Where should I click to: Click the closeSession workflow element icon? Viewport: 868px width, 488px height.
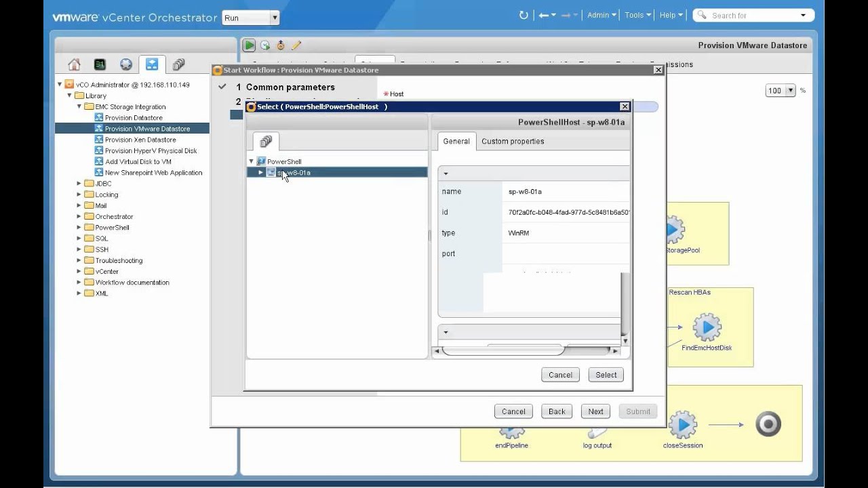coord(683,425)
